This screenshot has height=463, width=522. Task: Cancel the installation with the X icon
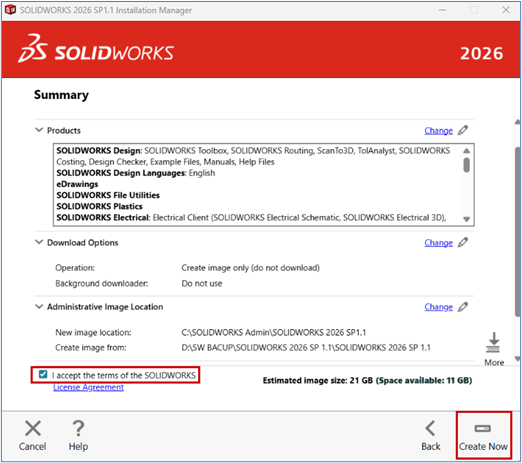(x=33, y=428)
